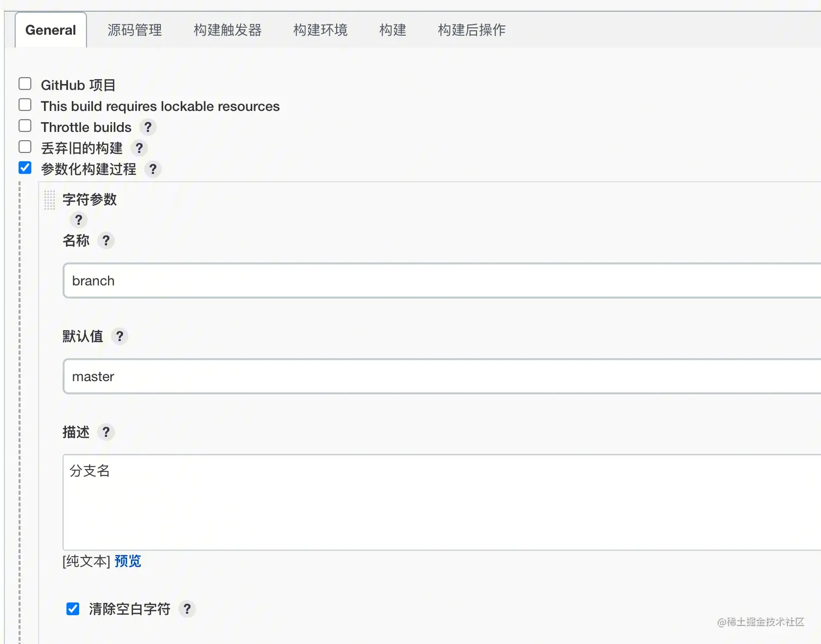The height and width of the screenshot is (644, 821).
Task: Click the 字符参数 heading text
Action: pyautogui.click(x=90, y=199)
